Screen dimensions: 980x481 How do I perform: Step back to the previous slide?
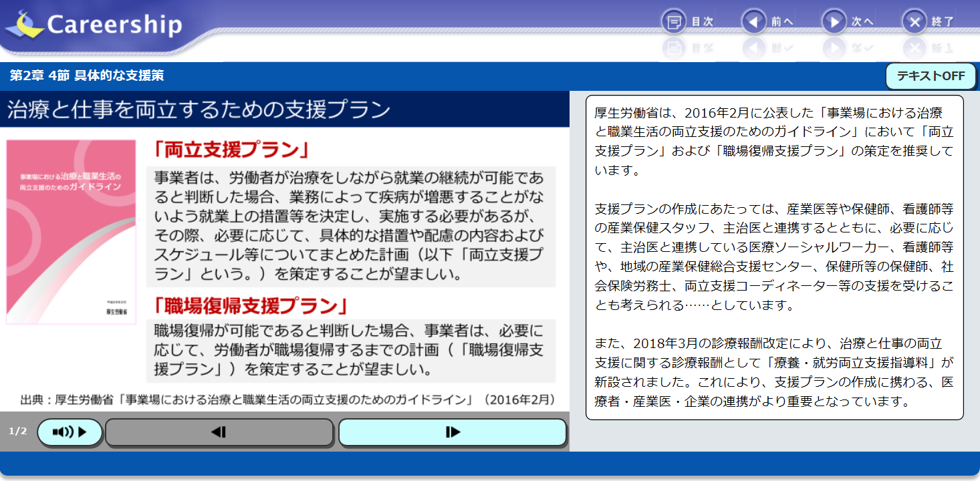pyautogui.click(x=219, y=432)
